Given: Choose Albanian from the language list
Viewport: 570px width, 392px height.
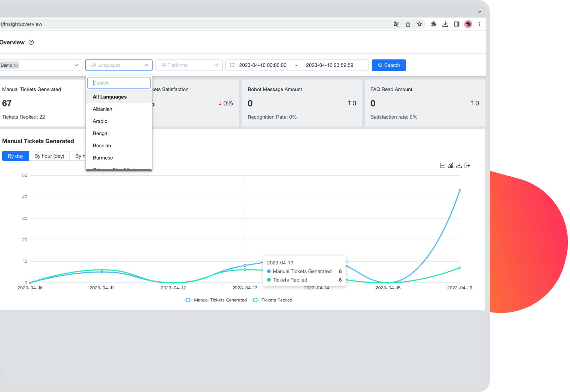Looking at the screenshot, I should pyautogui.click(x=102, y=109).
